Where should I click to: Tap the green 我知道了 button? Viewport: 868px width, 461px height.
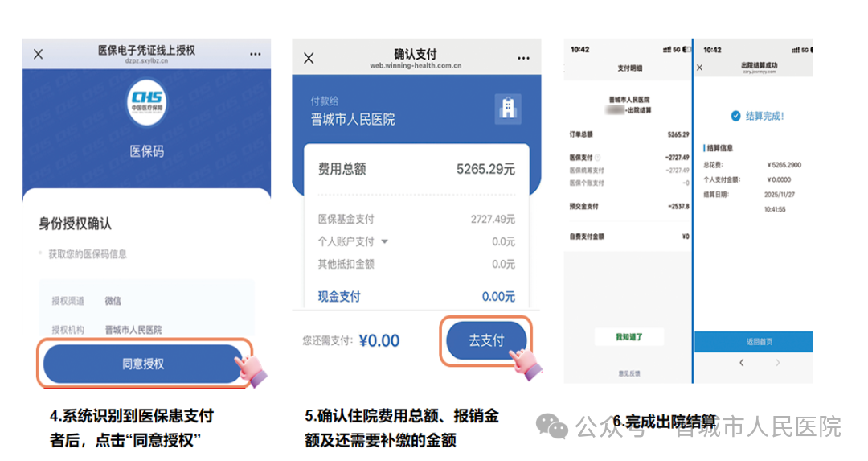pos(629,337)
